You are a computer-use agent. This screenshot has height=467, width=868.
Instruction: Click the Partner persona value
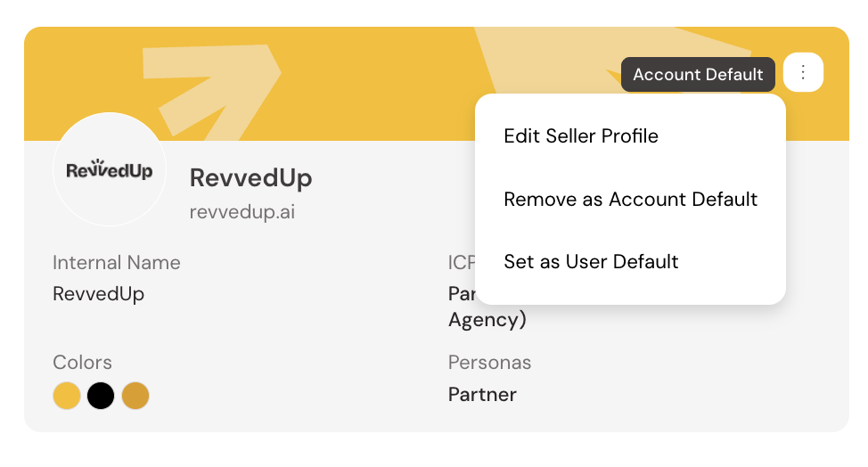pyautogui.click(x=482, y=395)
